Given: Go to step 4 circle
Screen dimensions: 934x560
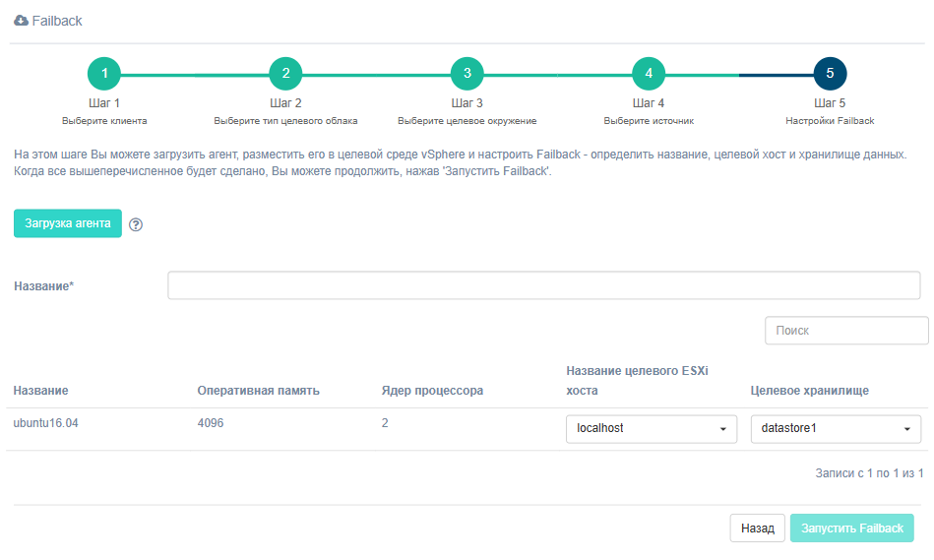Looking at the screenshot, I should (649, 73).
